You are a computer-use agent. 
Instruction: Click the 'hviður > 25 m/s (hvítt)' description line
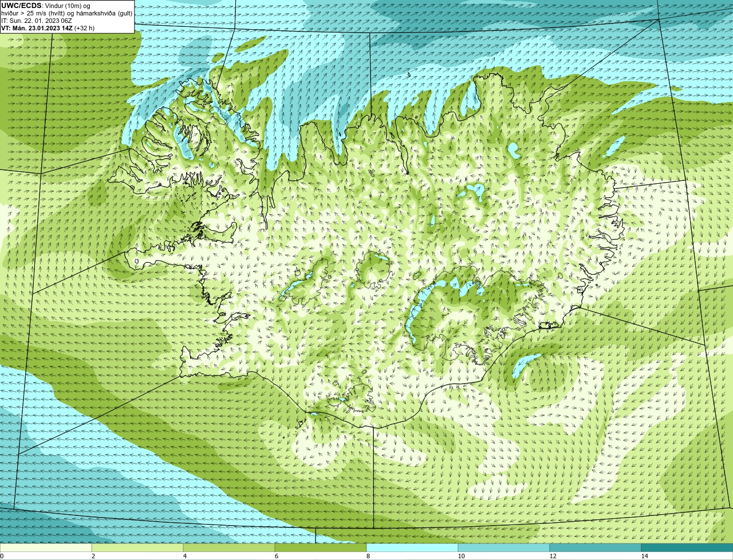pyautogui.click(x=66, y=13)
